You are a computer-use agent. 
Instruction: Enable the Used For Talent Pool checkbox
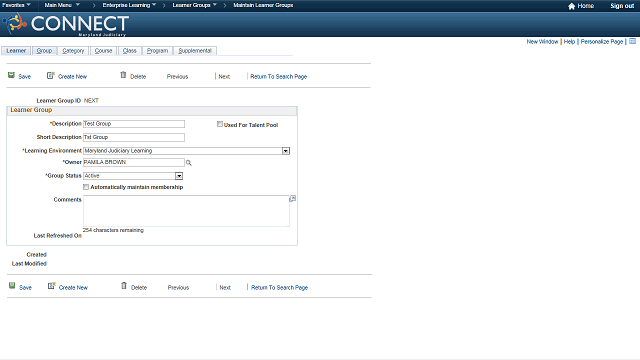[x=220, y=124]
